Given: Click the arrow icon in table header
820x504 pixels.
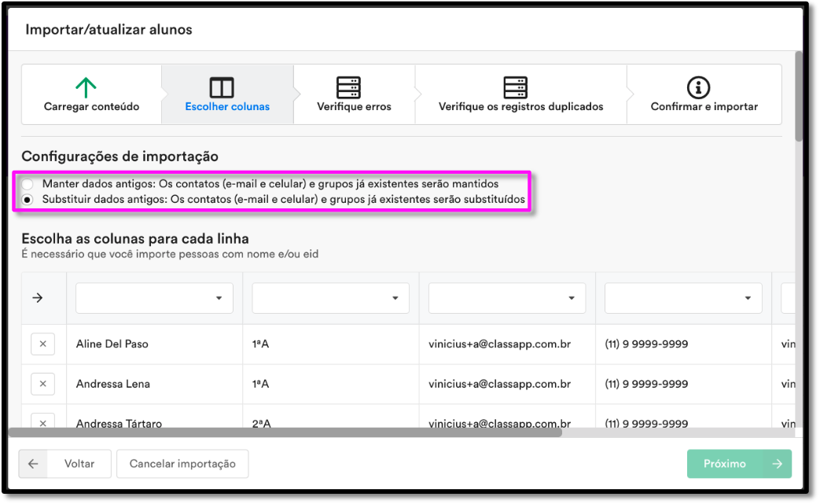Looking at the screenshot, I should click(37, 298).
